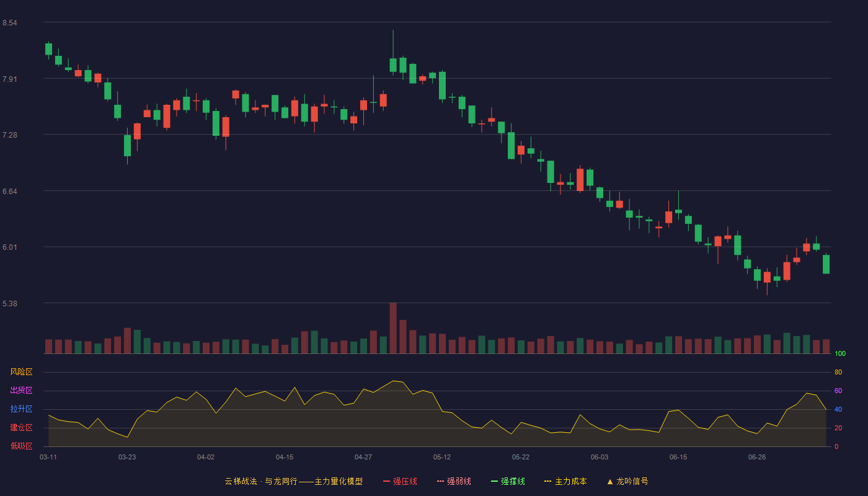Click the red 20 indicator axis value
This screenshot has height=496, width=868.
click(838, 428)
